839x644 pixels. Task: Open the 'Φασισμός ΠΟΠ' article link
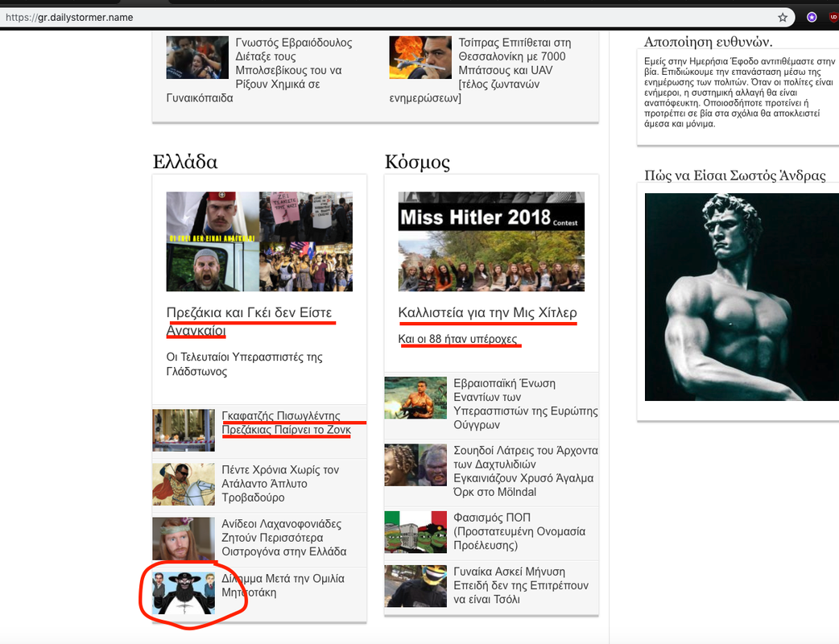click(519, 531)
